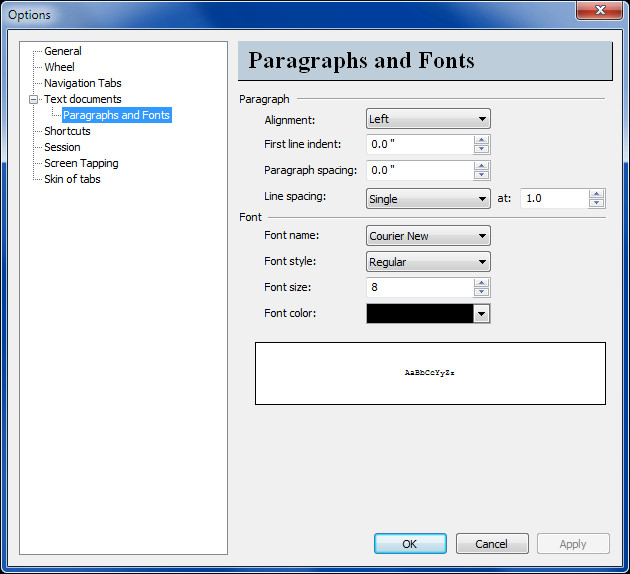Select the Text documents tree node
Screen dimensions: 630x574
coord(82,99)
